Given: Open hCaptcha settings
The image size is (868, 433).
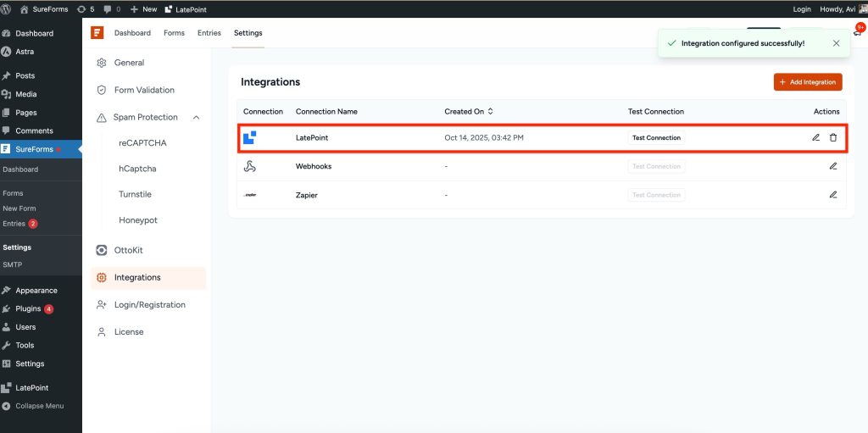Looking at the screenshot, I should click(137, 169).
